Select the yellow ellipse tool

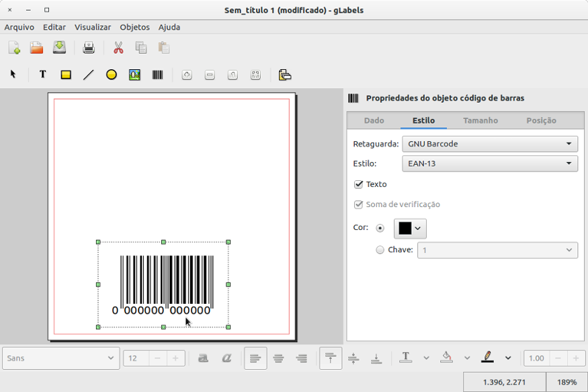pos(112,75)
